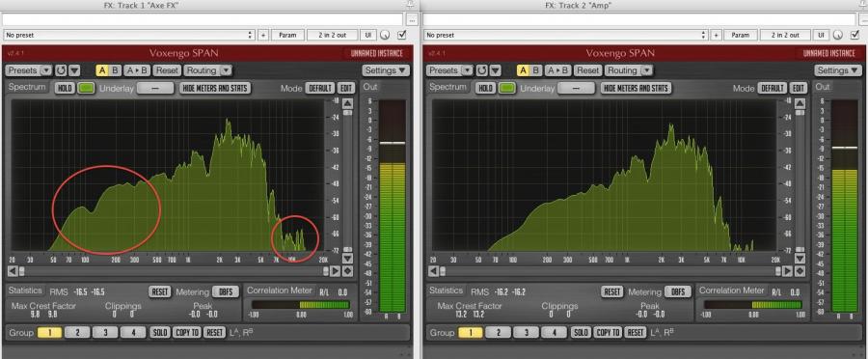Image resolution: width=868 pixels, height=359 pixels.
Task: Open Presets dropdown in Axe FX window
Action: 29,70
